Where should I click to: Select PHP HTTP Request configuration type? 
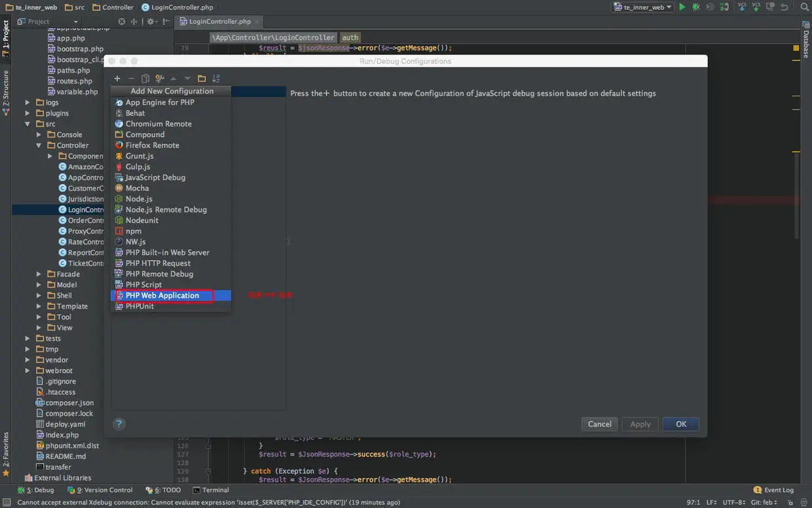click(171, 263)
